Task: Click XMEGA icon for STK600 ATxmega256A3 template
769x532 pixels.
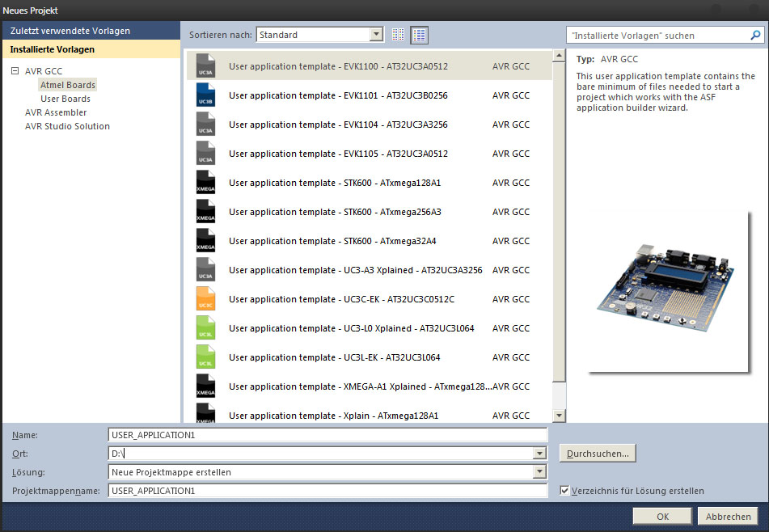Action: click(x=205, y=211)
